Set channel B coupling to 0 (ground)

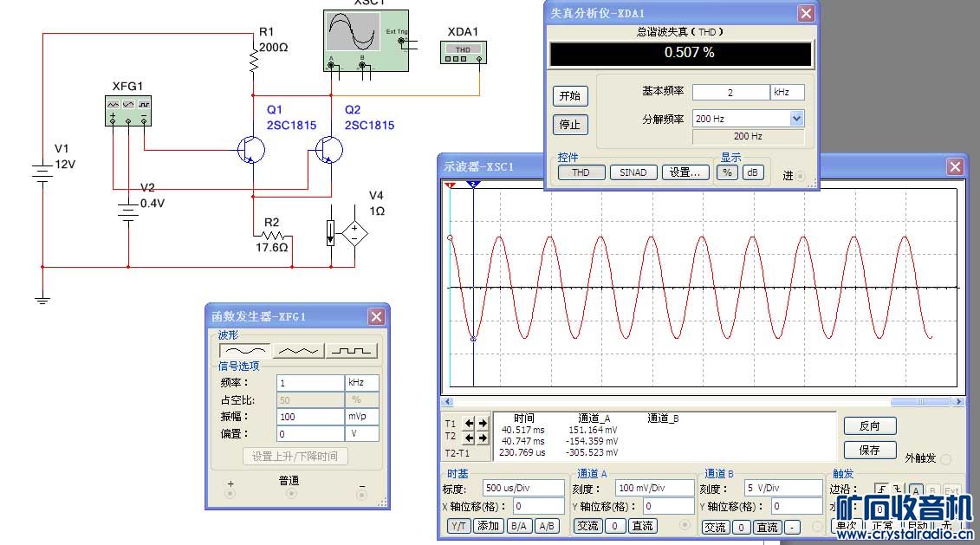[x=741, y=528]
